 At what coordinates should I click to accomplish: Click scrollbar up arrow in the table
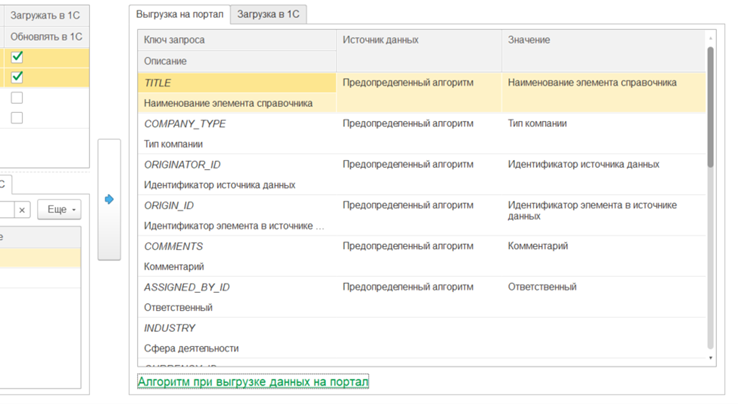coord(711,40)
